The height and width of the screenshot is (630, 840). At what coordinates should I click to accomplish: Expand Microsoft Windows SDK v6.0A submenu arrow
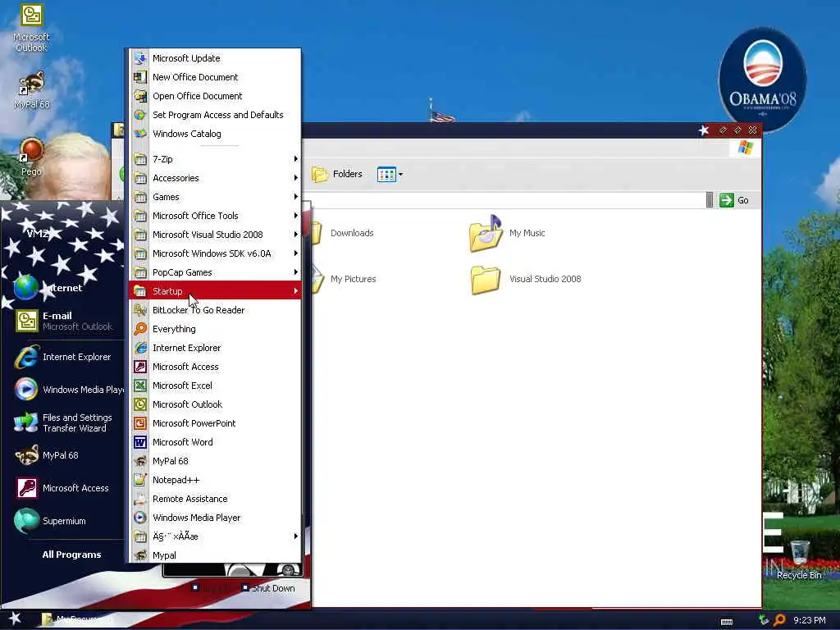pyautogui.click(x=295, y=253)
